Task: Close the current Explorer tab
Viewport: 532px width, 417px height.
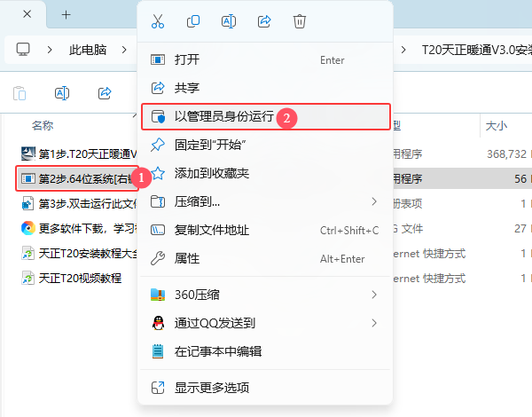Action: tap(27, 14)
